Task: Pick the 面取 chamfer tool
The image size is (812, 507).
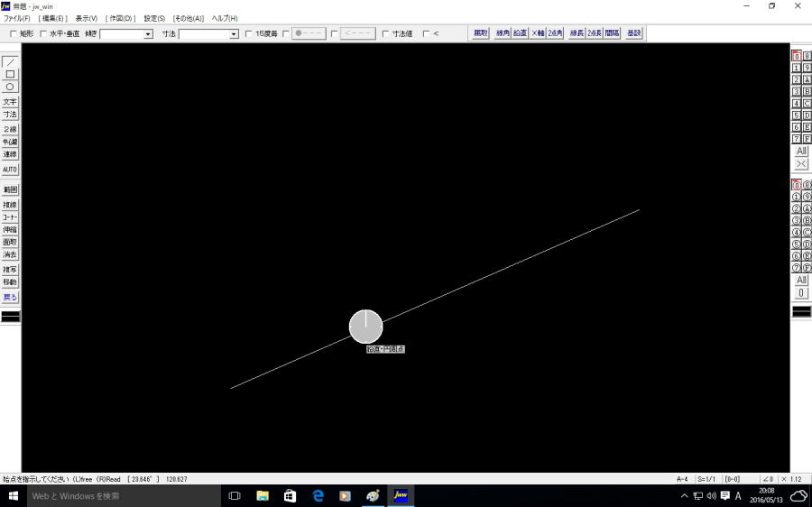Action: pyautogui.click(x=10, y=243)
